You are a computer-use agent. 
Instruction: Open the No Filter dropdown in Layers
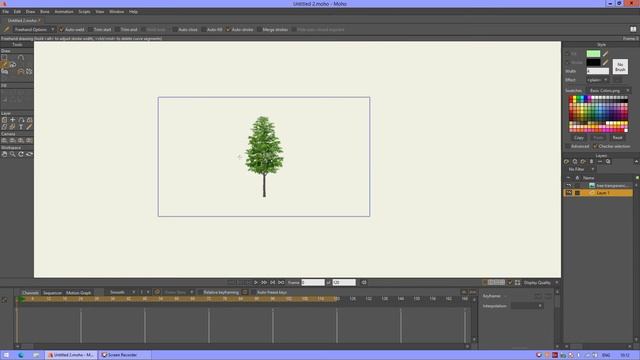point(580,169)
